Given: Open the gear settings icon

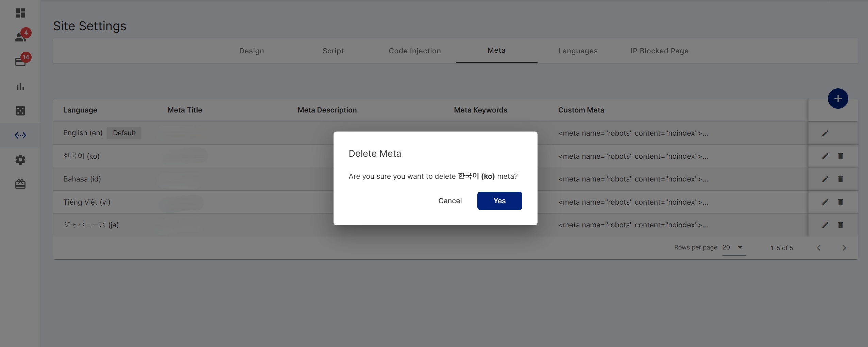Looking at the screenshot, I should click(x=20, y=160).
